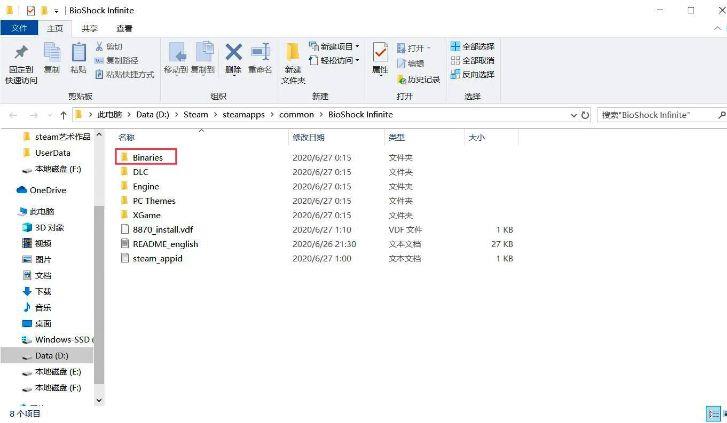
Task: Click Edit button under Open
Action: click(411, 64)
